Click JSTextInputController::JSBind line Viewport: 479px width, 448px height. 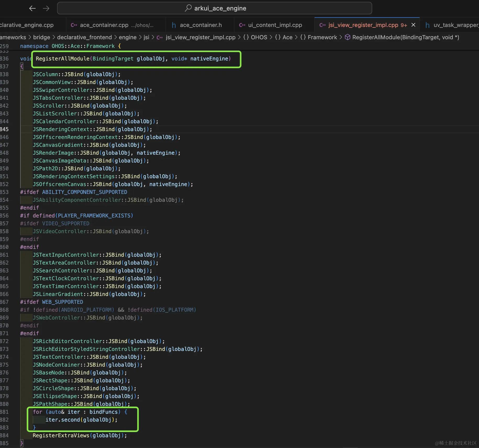[97, 255]
